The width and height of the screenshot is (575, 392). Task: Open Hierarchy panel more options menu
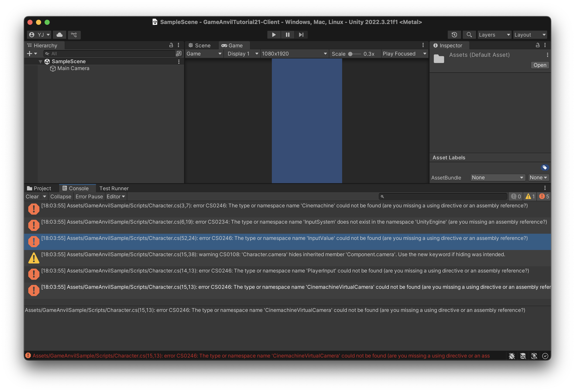[x=178, y=45]
